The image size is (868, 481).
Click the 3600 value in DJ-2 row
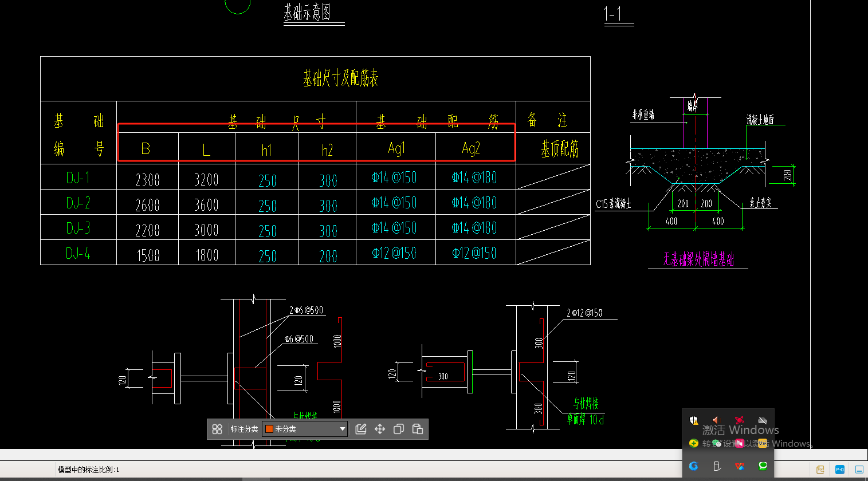coord(206,205)
